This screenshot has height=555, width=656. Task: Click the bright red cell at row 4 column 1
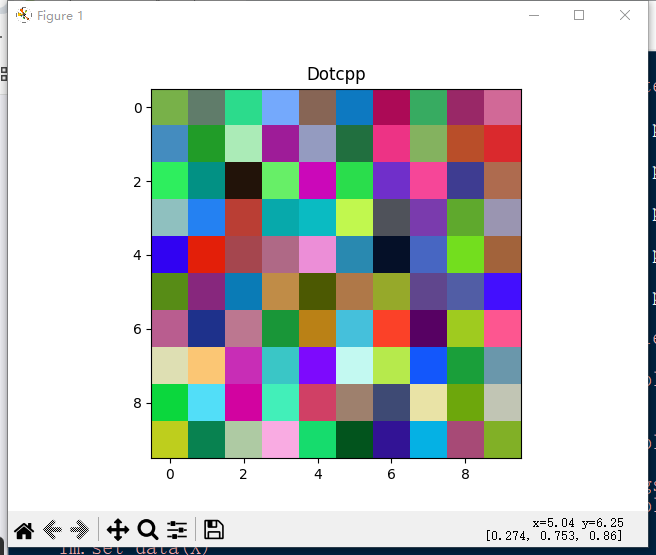tap(207, 254)
